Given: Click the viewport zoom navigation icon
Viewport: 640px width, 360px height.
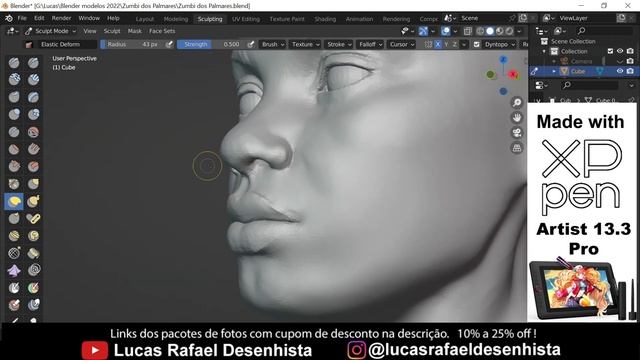Looking at the screenshot, I should tap(517, 102).
